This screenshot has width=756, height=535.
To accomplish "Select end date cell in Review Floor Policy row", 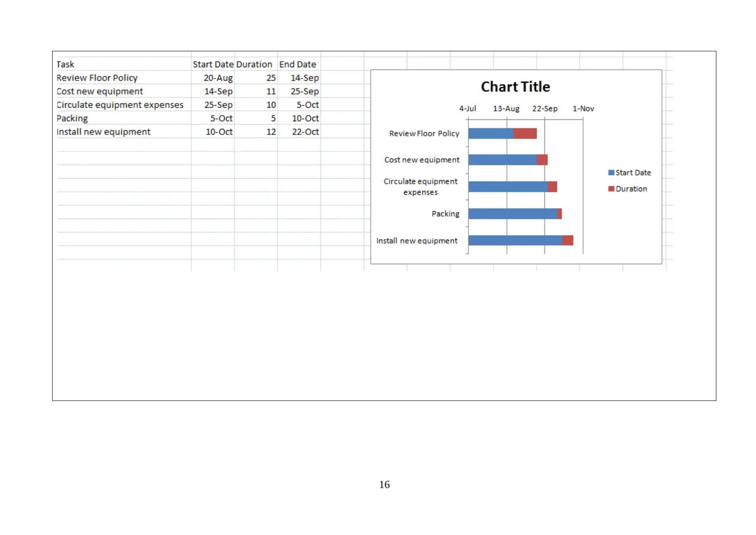I will 299,78.
